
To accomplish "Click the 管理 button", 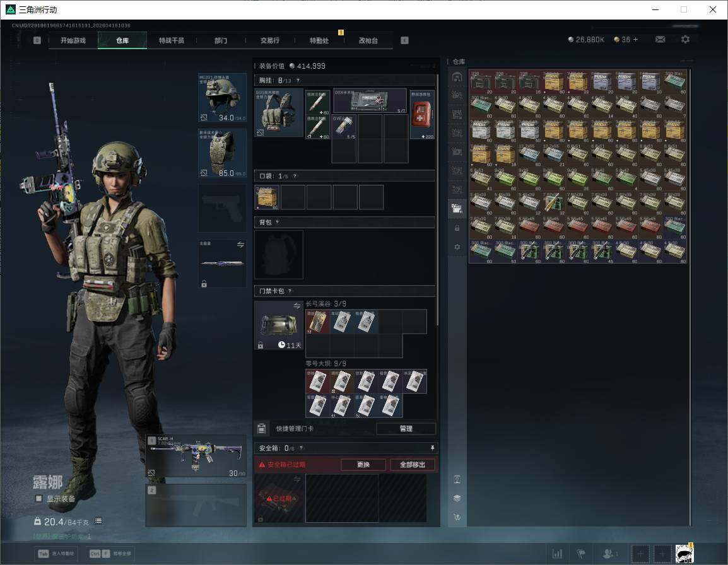I will (x=406, y=429).
